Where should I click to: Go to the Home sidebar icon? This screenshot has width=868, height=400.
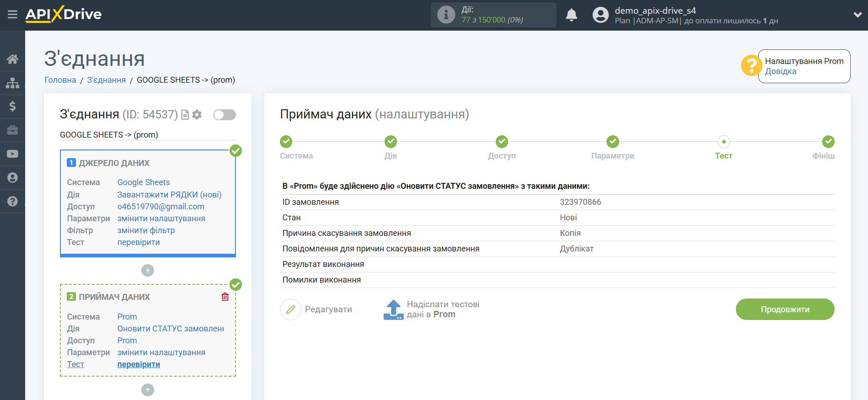point(12,59)
